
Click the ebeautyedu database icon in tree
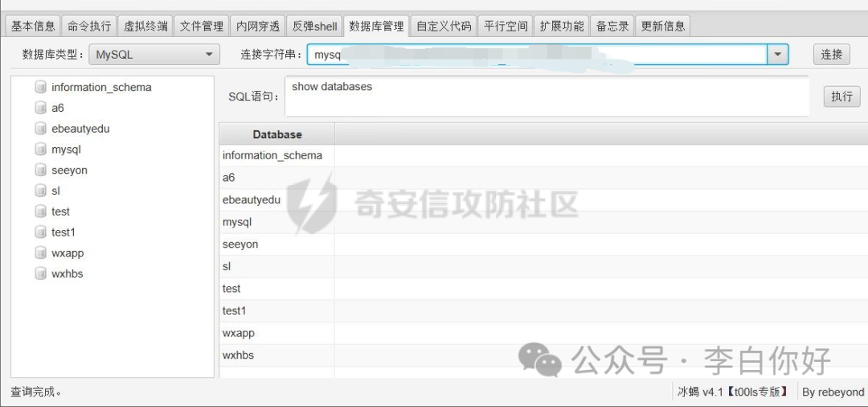coord(40,129)
